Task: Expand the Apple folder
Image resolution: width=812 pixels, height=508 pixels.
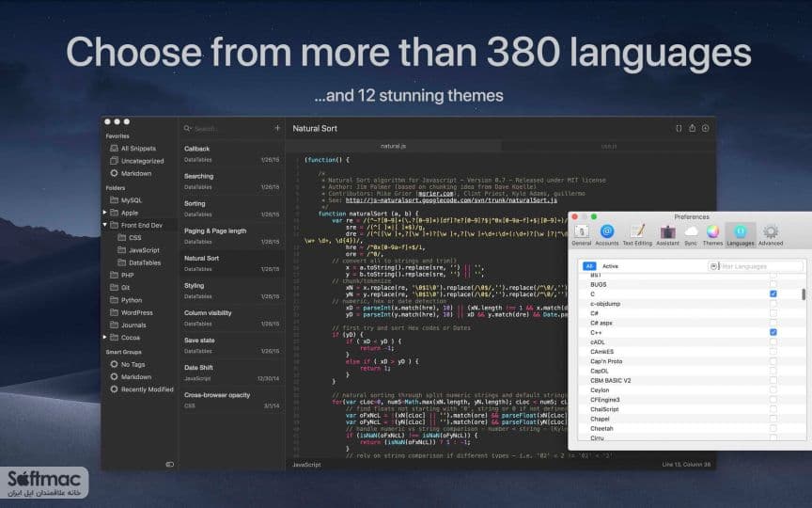Action: pyautogui.click(x=104, y=213)
